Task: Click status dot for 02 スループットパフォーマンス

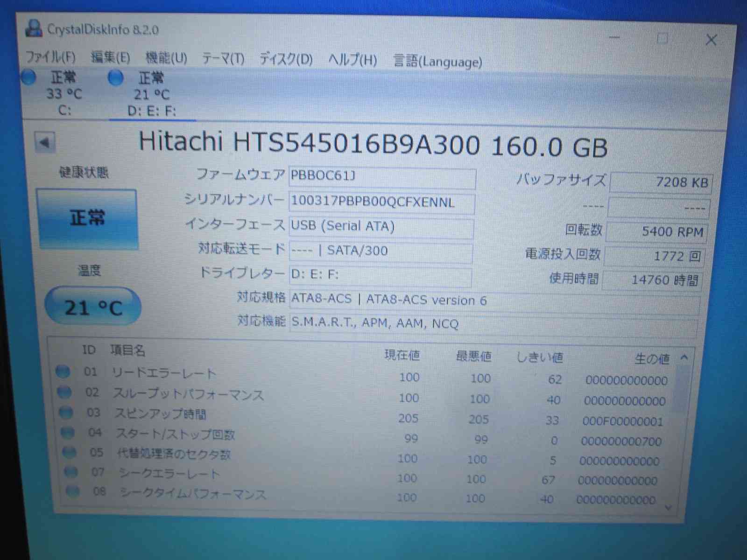Action: point(64,392)
